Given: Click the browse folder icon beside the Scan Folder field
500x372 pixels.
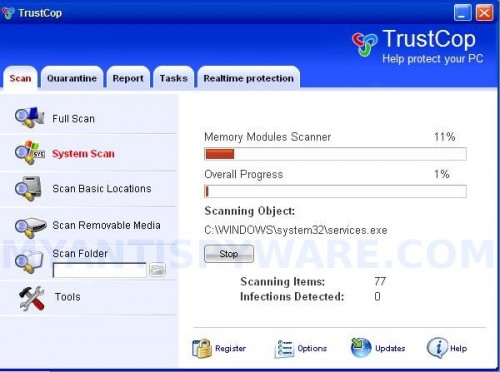Looking at the screenshot, I should click(x=157, y=270).
